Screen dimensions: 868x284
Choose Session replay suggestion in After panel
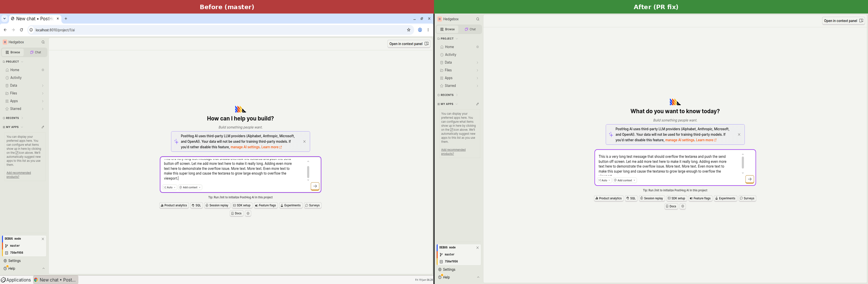[x=652, y=198]
